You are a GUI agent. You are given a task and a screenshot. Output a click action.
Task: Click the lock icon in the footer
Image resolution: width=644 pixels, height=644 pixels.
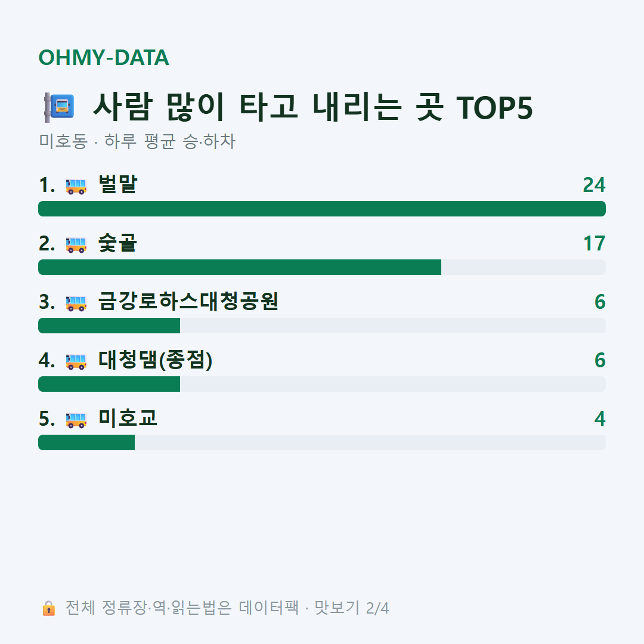pyautogui.click(x=48, y=608)
